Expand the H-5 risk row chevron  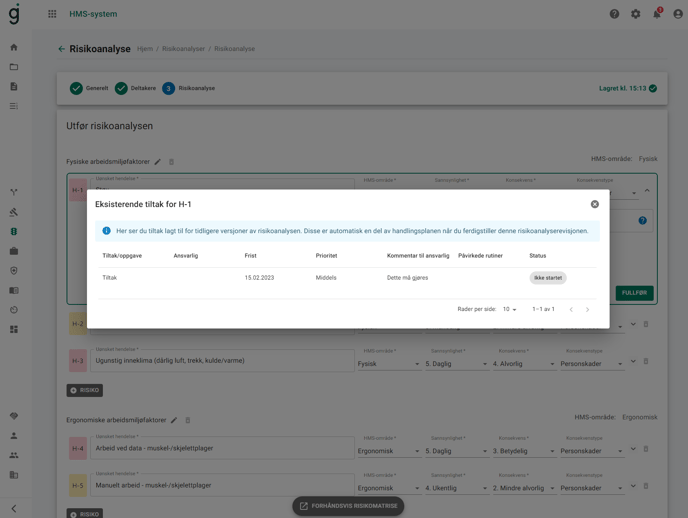point(633,486)
